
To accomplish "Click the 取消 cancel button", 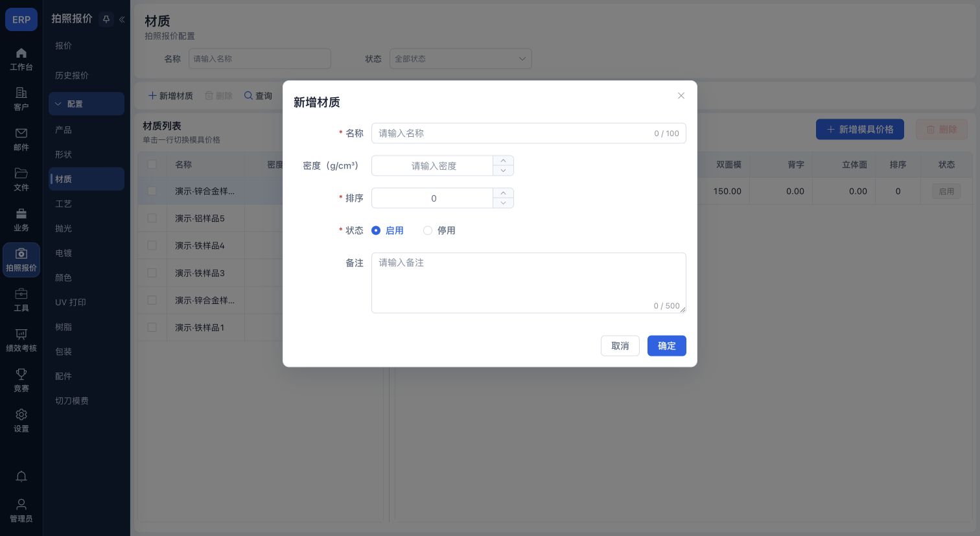I will [x=620, y=346].
